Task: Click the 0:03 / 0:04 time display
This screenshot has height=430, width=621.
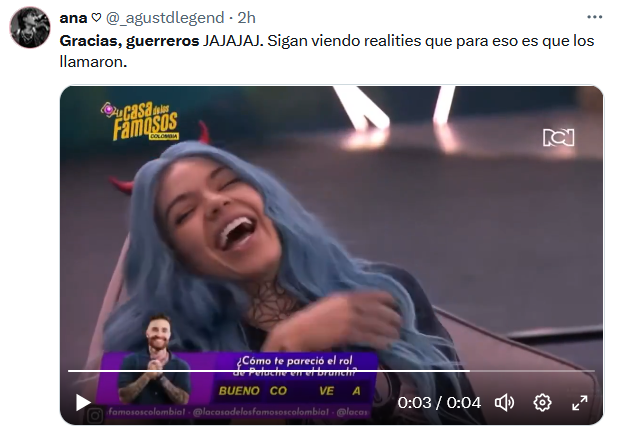Action: (439, 403)
